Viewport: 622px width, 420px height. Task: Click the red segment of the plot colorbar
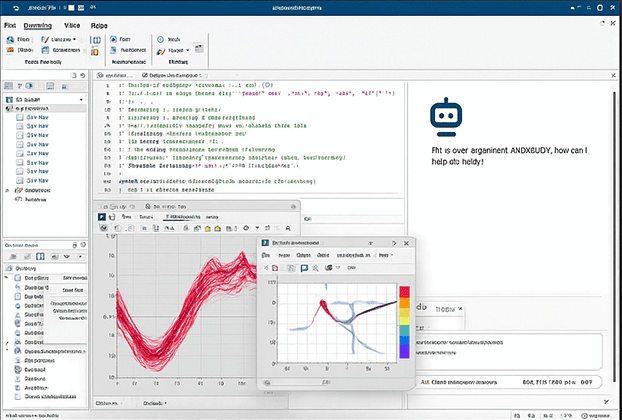(x=404, y=292)
